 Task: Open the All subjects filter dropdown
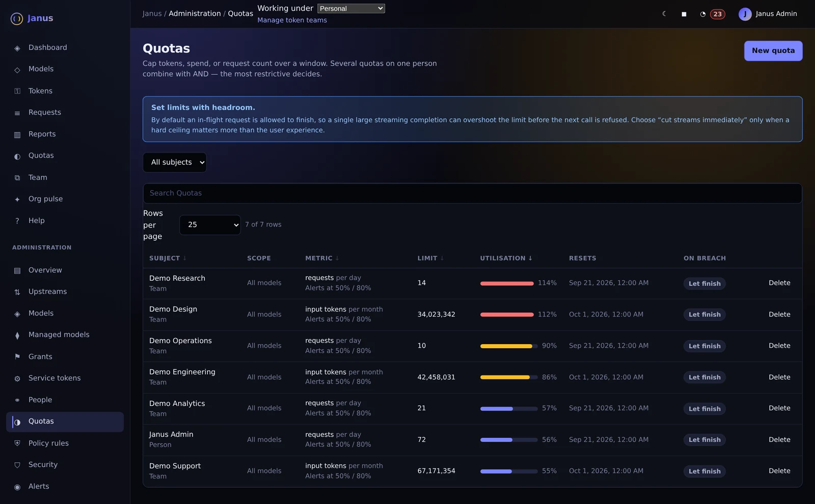(175, 162)
